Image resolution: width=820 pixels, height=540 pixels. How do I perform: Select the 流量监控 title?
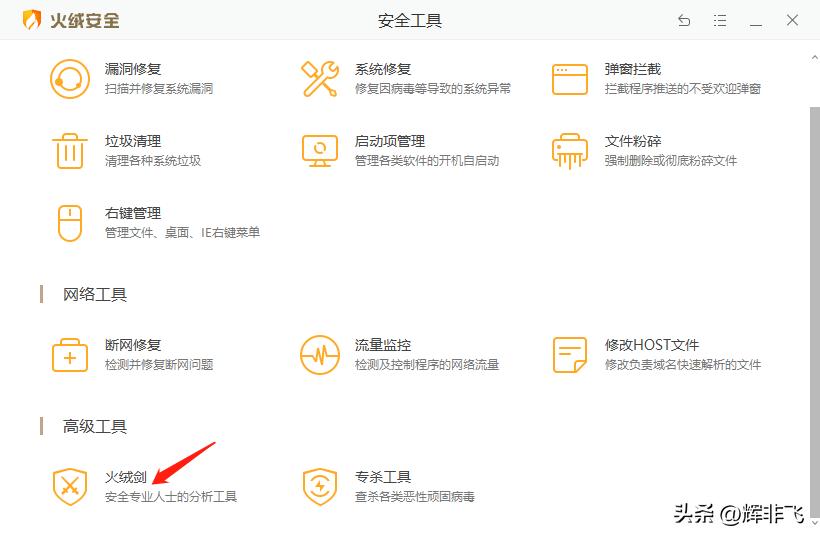[x=383, y=345]
